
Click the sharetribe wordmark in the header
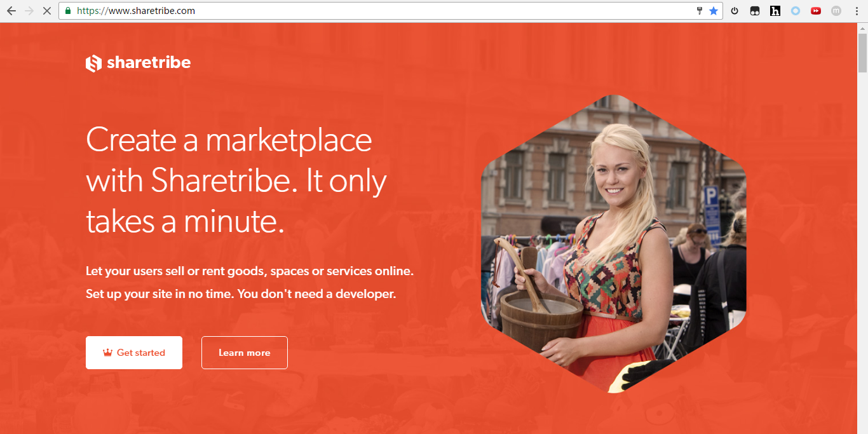149,62
